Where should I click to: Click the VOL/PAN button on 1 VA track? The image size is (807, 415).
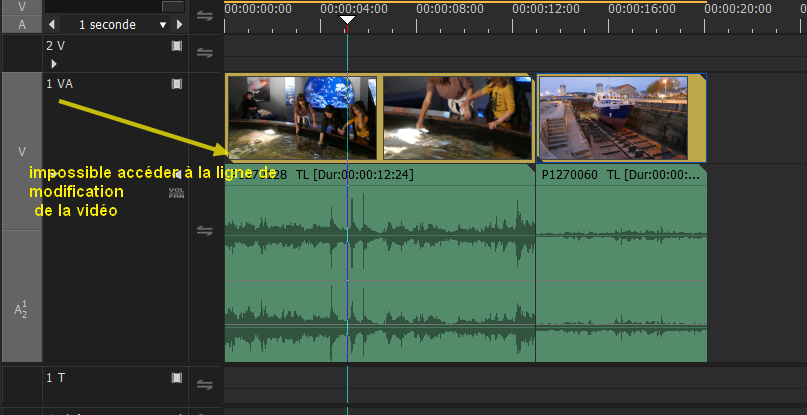pyautogui.click(x=176, y=192)
